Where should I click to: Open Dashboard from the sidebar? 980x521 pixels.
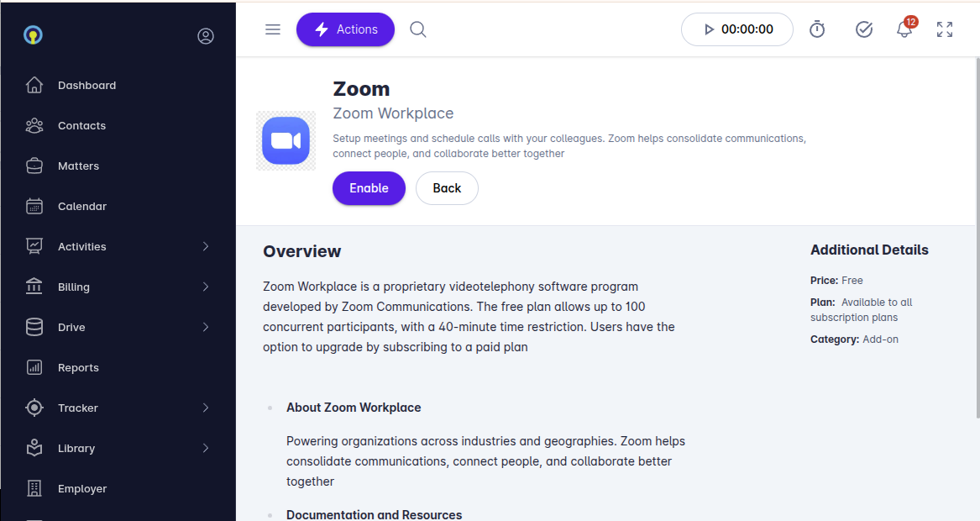pos(86,85)
